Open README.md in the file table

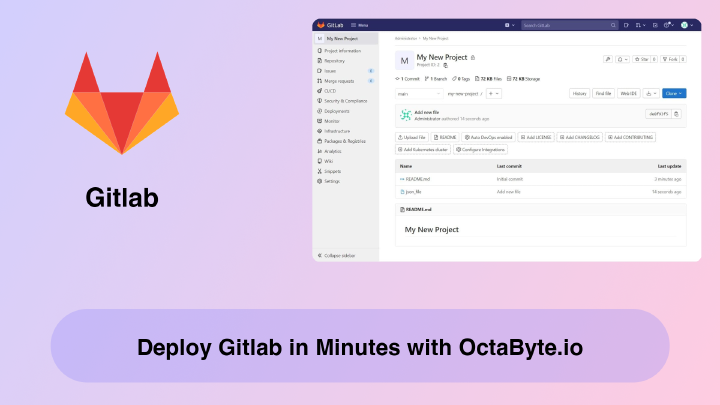click(x=417, y=179)
